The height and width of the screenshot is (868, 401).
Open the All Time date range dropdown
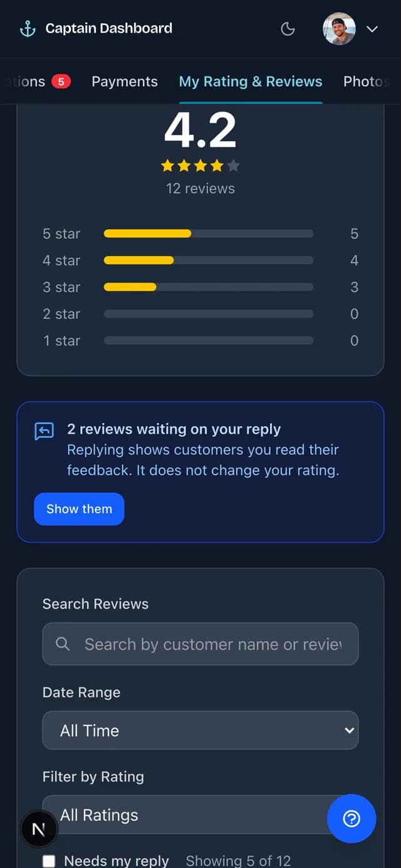pyautogui.click(x=200, y=730)
